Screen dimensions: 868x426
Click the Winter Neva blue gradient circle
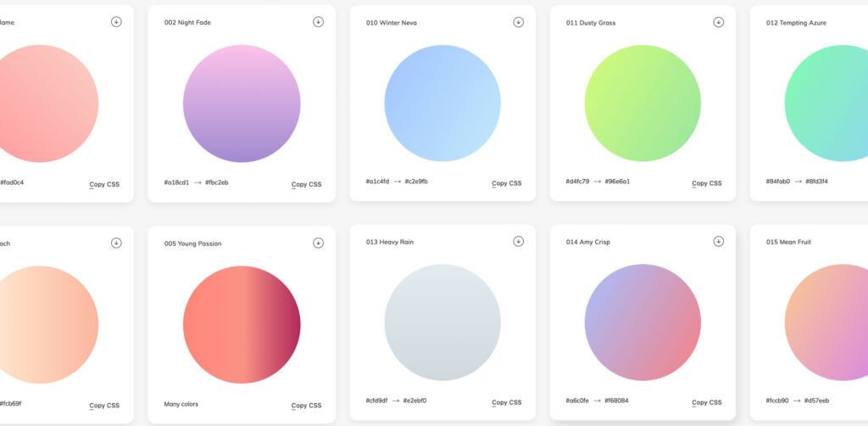[x=442, y=104]
